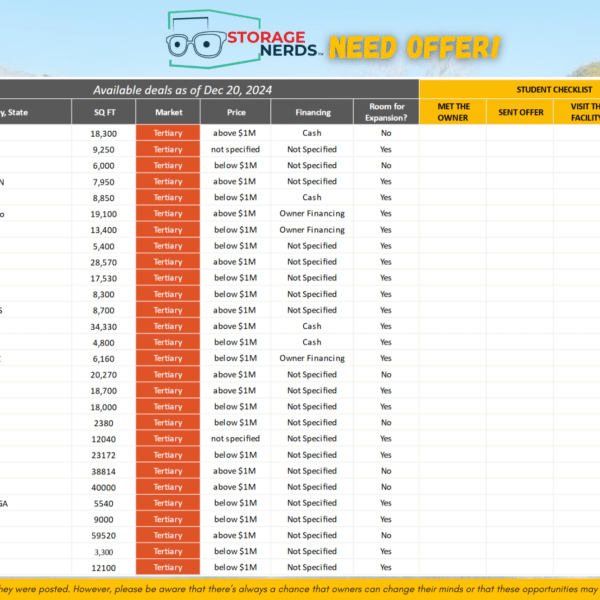
Task: Click the 'Available deals as of Dec 20, 2024' banner
Action: click(210, 89)
